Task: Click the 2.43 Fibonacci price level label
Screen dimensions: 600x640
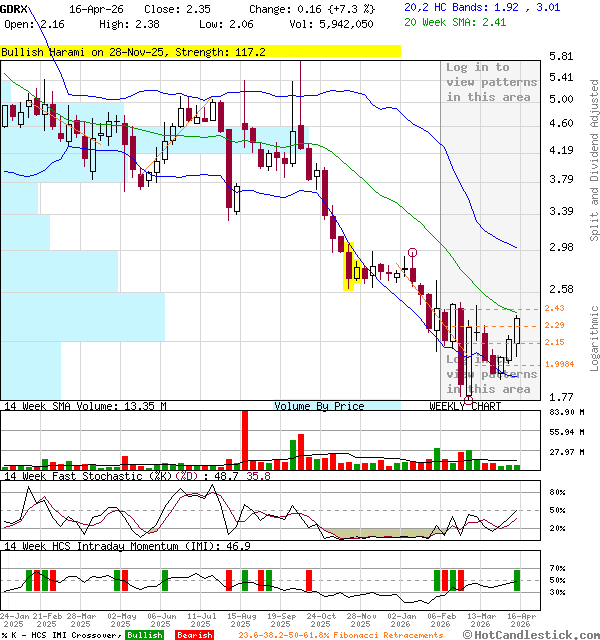Action: coord(555,308)
